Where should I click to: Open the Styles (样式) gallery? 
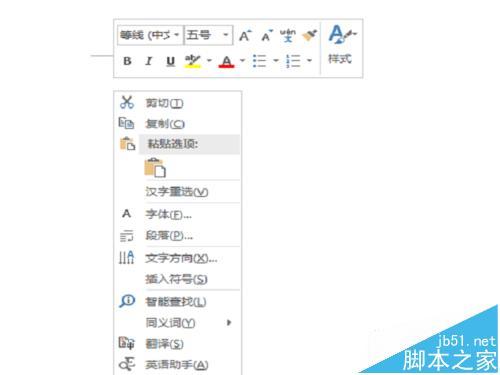(342, 45)
